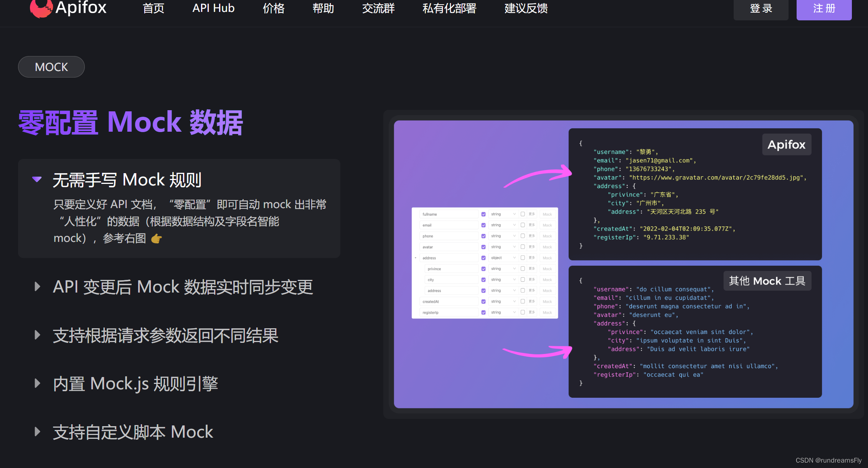Click the "2022-02-04T02:09:35.077Z" createdAt value
This screenshot has width=868, height=468.
pyautogui.click(x=686, y=229)
